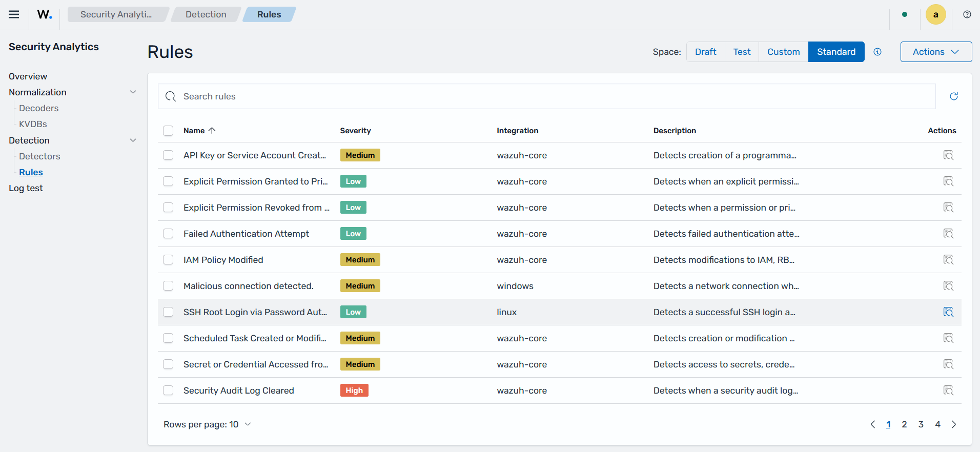Screen dimensions: 980x452
Task: Sort by Severity column header
Action: tap(355, 131)
